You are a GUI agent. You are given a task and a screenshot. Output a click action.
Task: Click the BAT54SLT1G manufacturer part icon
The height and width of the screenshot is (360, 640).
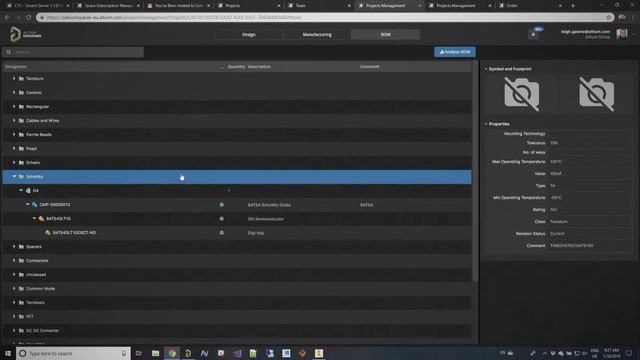[41, 219]
